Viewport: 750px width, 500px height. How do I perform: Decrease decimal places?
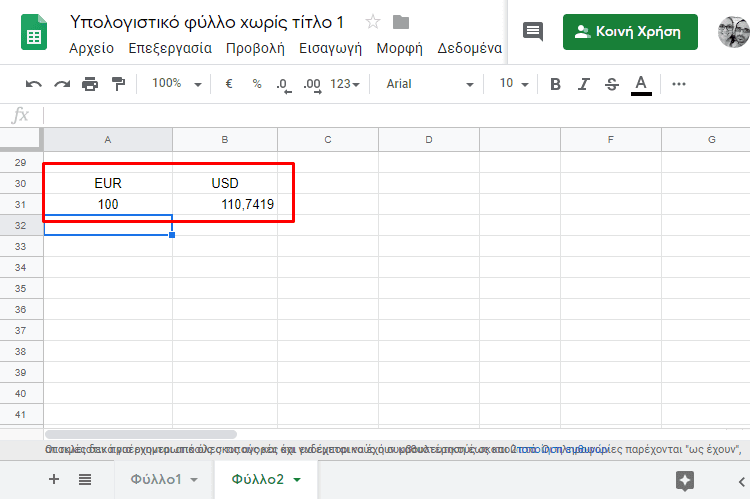click(284, 85)
